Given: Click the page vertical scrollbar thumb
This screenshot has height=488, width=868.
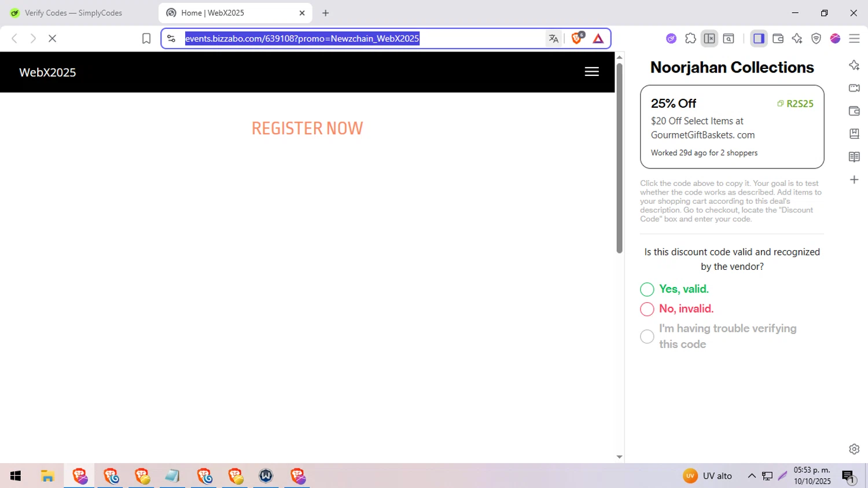Looking at the screenshot, I should coord(619,157).
